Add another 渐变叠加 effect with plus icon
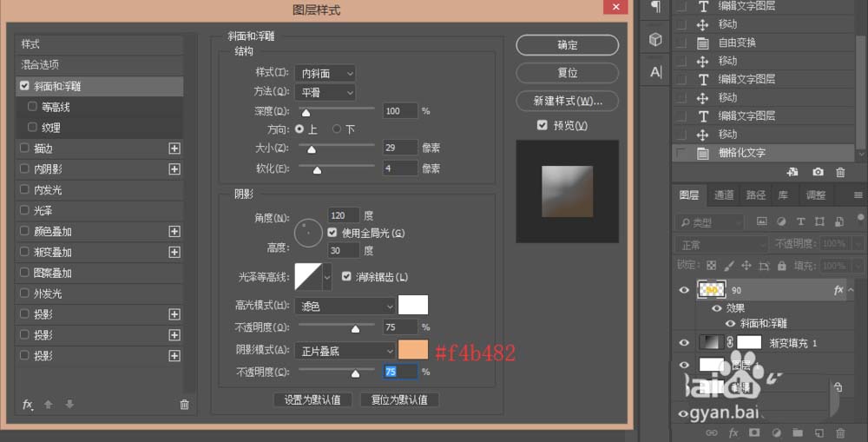 coord(174,252)
